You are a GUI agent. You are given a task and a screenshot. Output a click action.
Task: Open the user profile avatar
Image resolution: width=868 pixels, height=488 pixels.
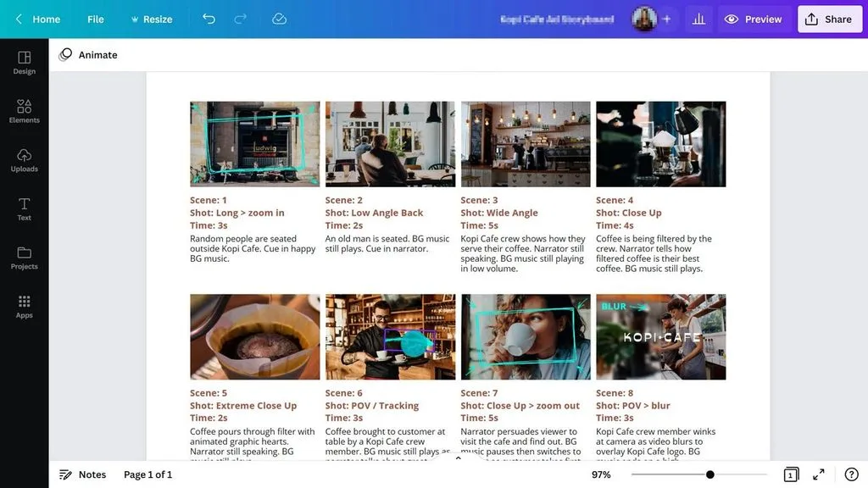[x=644, y=19]
